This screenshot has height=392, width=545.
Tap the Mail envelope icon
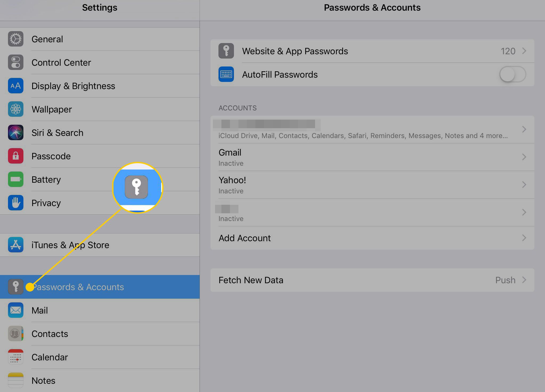tap(16, 310)
